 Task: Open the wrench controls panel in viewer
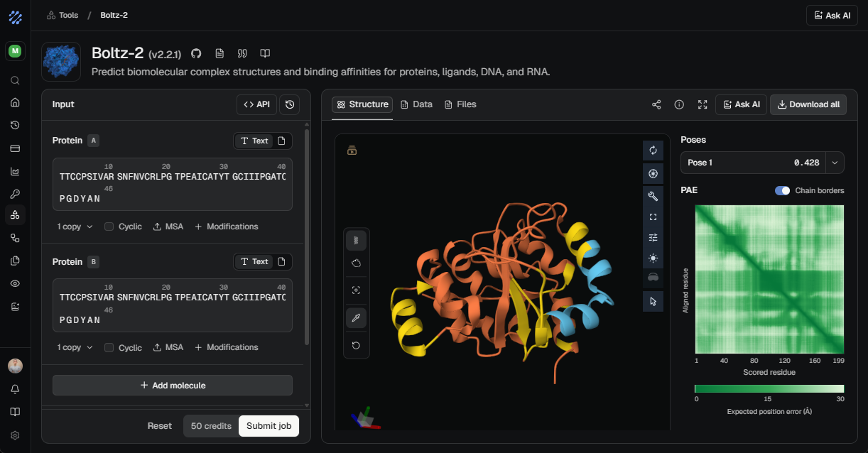[653, 195]
